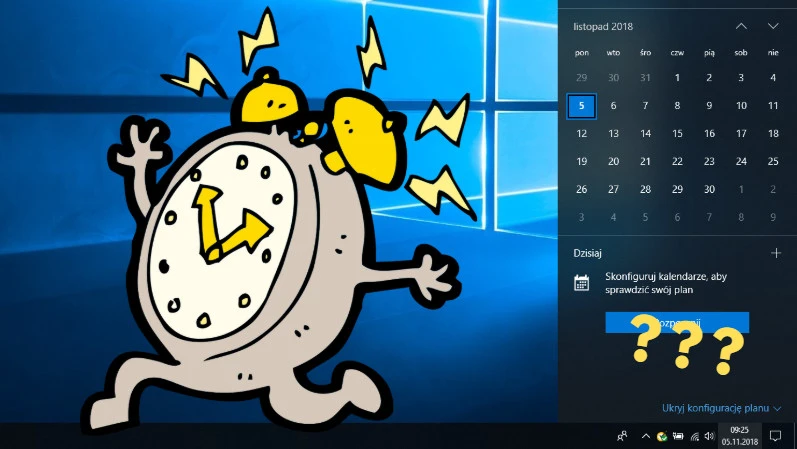Choose date 13 in the calendar
797x449 pixels.
coord(614,134)
